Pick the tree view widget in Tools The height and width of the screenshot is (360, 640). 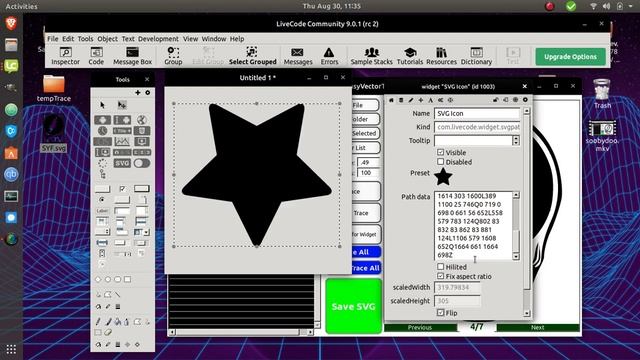pos(102,175)
